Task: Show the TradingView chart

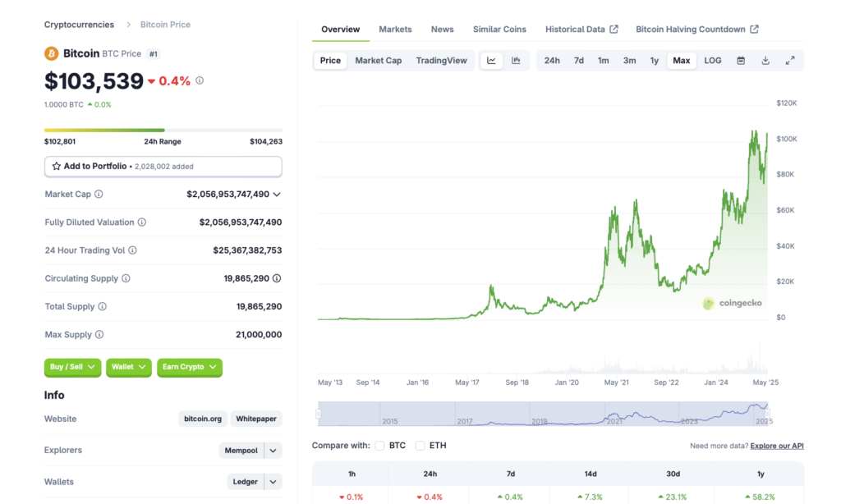Action: (441, 61)
